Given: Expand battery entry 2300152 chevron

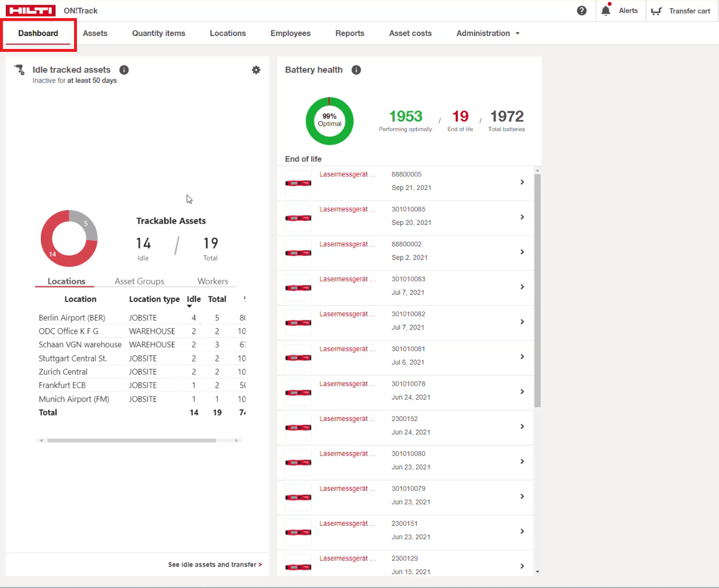Looking at the screenshot, I should [522, 427].
